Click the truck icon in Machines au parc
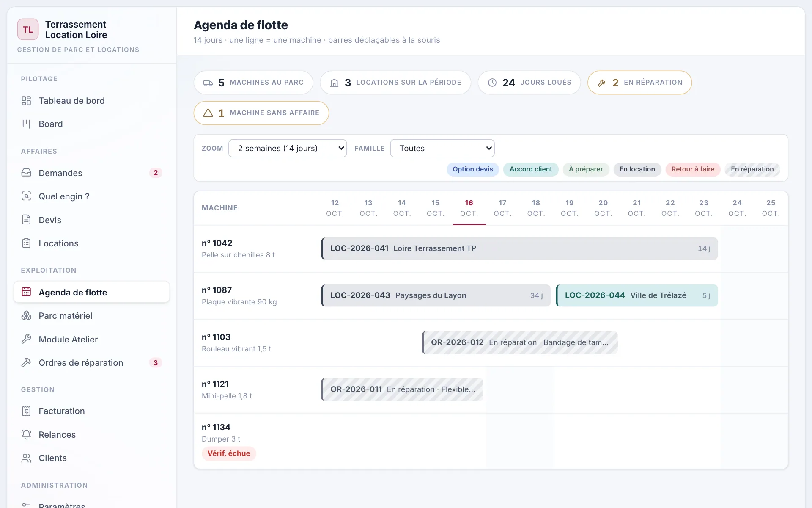This screenshot has height=508, width=812. [x=208, y=83]
